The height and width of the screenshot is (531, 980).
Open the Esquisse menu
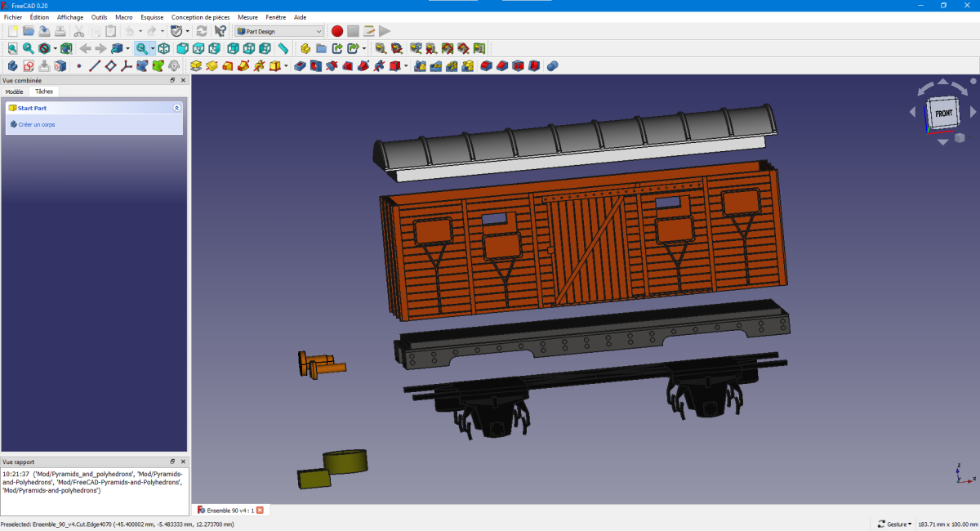[x=152, y=17]
